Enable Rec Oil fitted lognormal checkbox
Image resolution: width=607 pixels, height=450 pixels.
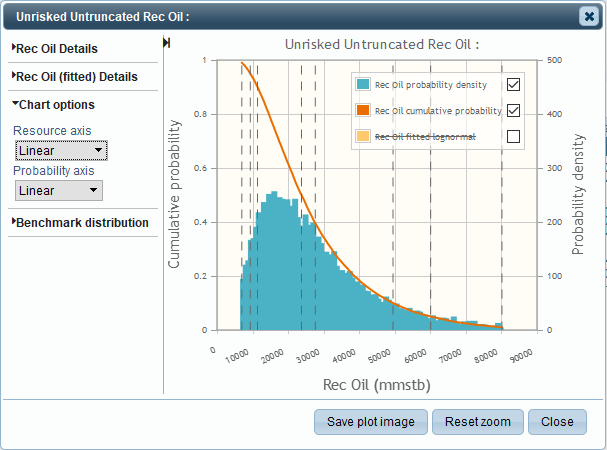[514, 138]
